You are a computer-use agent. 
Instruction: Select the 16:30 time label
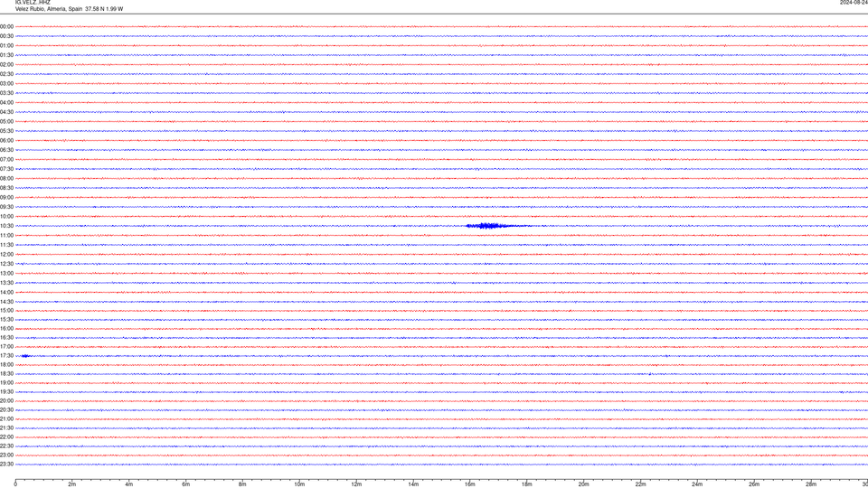6,337
